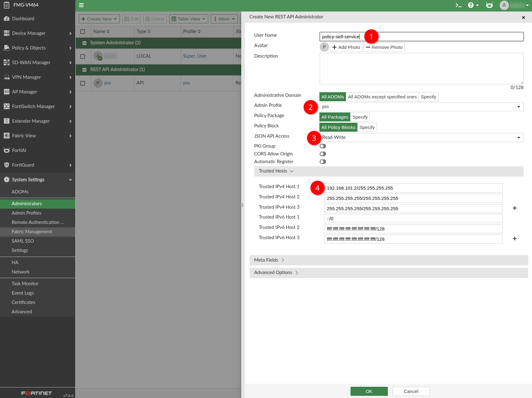Select Specify for Policy Package
The image size is (532, 398).
click(360, 117)
